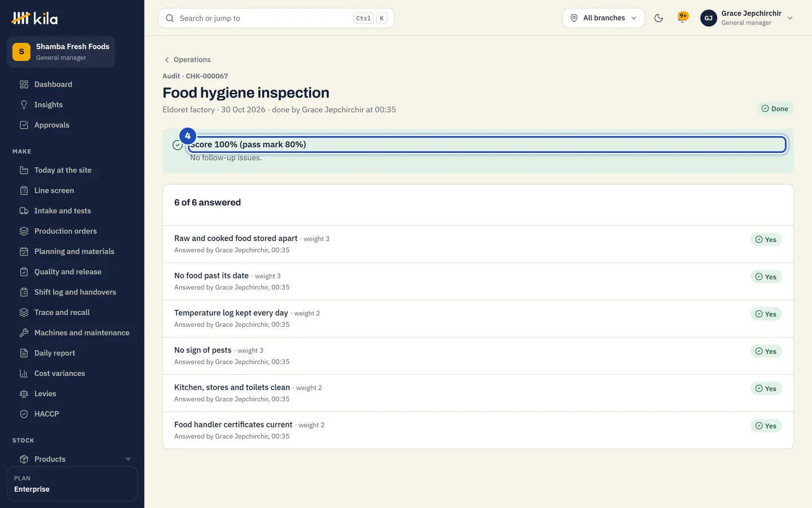
Task: Click the Approvals checkbox icon
Action: pos(24,125)
